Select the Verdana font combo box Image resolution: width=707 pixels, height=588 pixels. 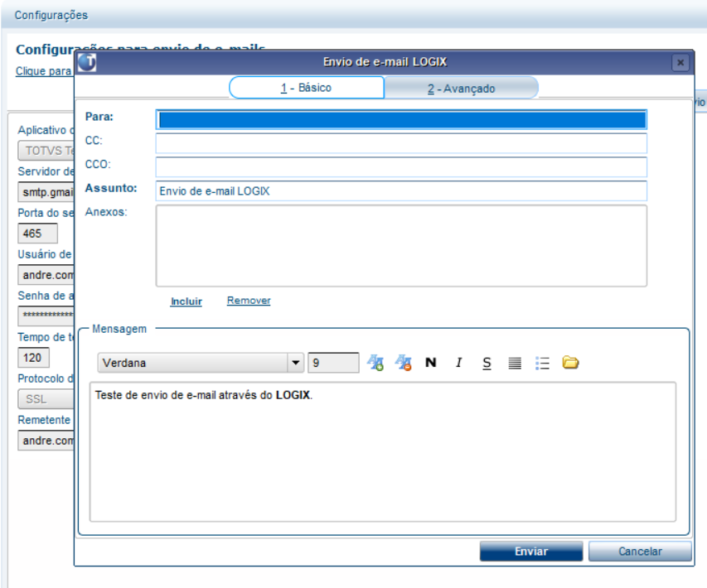coord(201,363)
